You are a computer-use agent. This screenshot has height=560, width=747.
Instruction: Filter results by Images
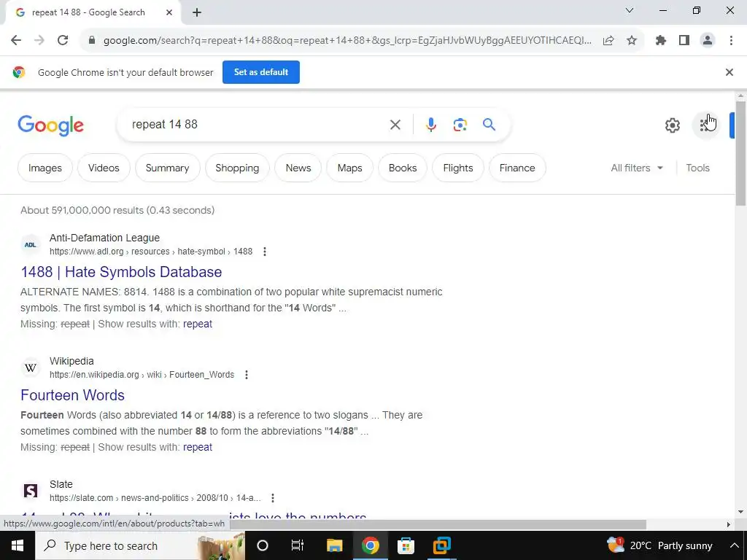(44, 168)
